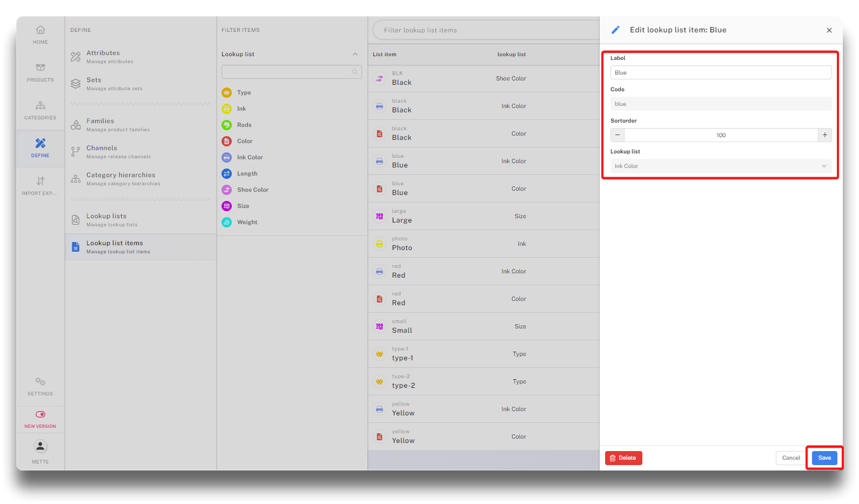Click the Home icon in sidebar
The width and height of the screenshot is (859, 504).
pos(41,30)
